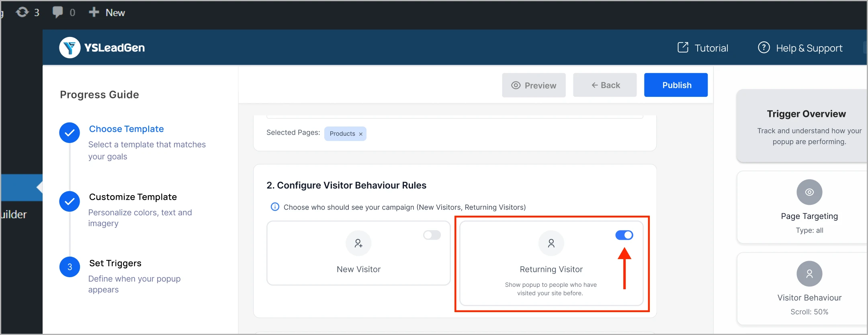Screen dimensions: 868x335
Task: Open Help & Support
Action: pyautogui.click(x=800, y=48)
